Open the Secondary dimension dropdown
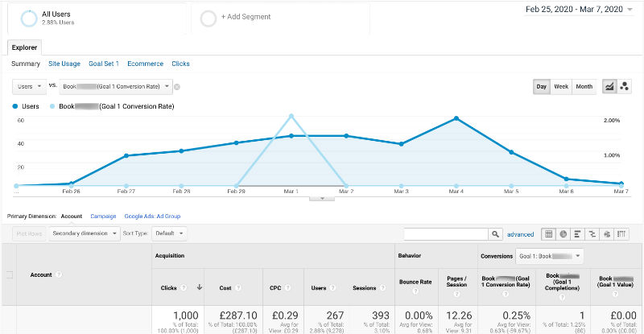This screenshot has width=644, height=334. (x=85, y=233)
